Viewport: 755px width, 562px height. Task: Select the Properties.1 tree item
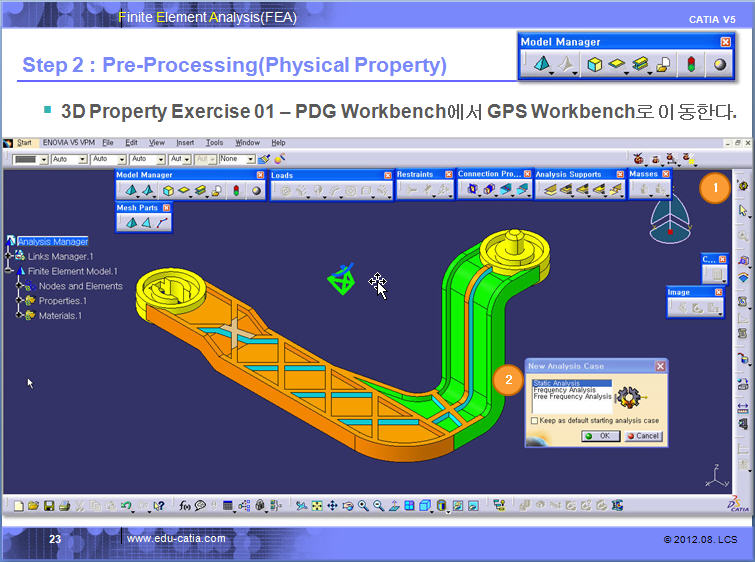(x=63, y=301)
